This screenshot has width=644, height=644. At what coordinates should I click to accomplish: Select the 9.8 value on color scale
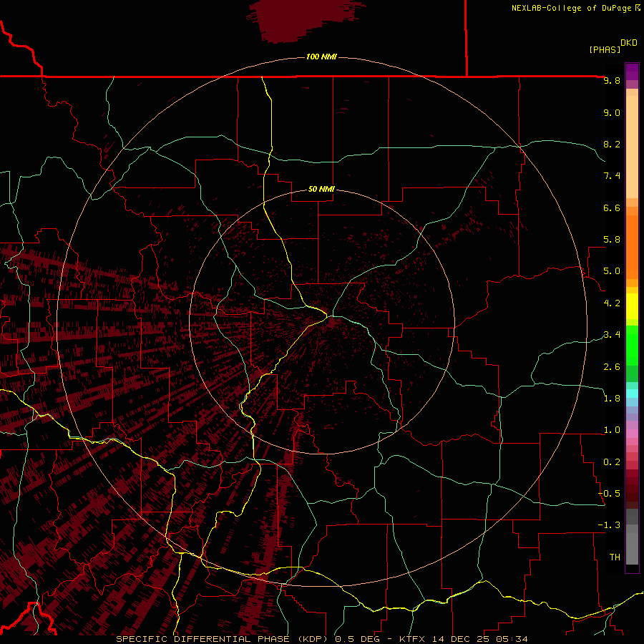tap(612, 80)
